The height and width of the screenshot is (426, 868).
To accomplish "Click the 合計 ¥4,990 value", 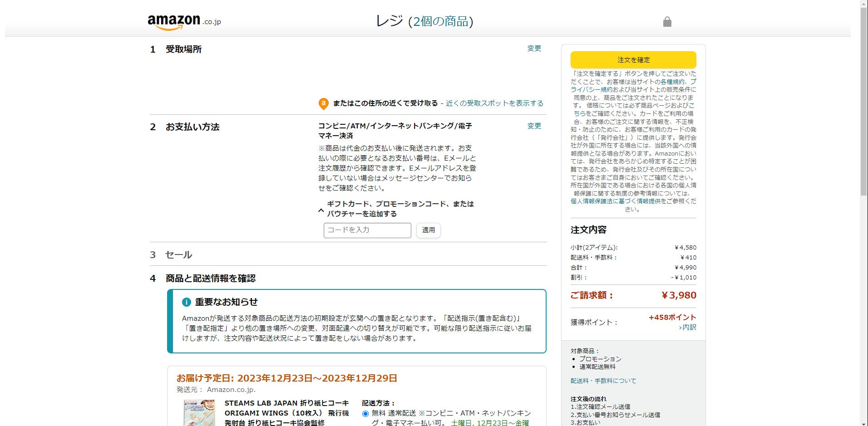I will tap(686, 268).
